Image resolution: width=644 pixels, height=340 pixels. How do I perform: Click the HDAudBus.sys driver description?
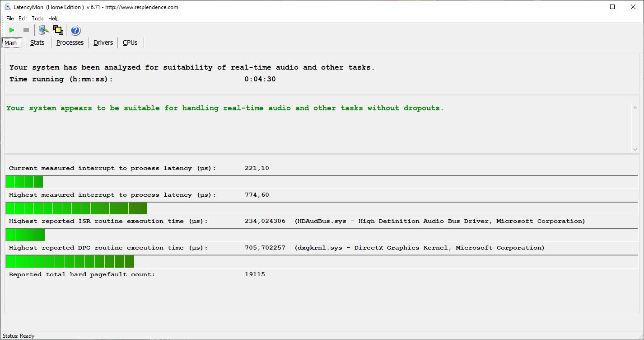click(x=440, y=221)
